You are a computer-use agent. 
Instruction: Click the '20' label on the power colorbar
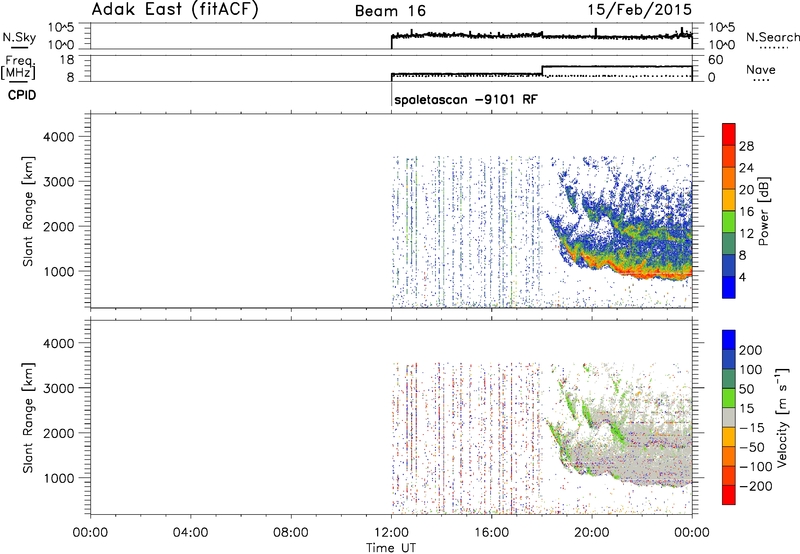pyautogui.click(x=746, y=190)
